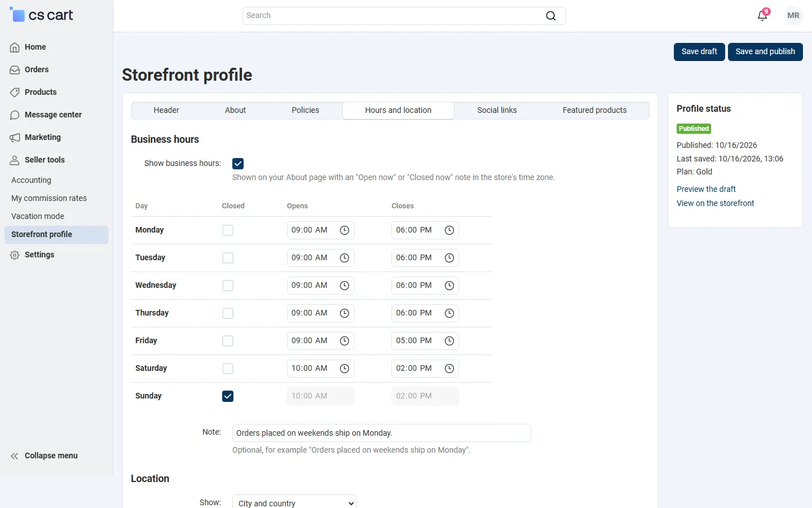Expand the City and country dropdown
Viewport: 812px width, 508px height.
[294, 502]
